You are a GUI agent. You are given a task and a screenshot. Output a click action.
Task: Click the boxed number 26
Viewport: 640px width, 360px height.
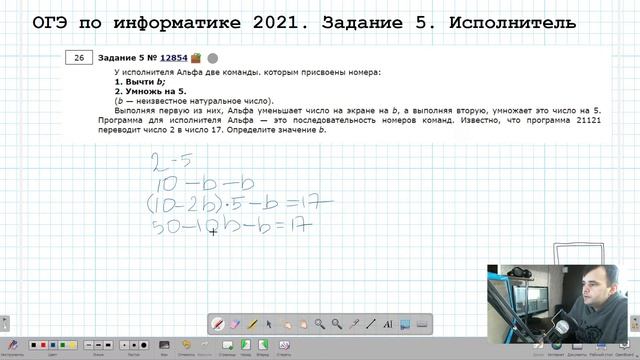point(79,58)
